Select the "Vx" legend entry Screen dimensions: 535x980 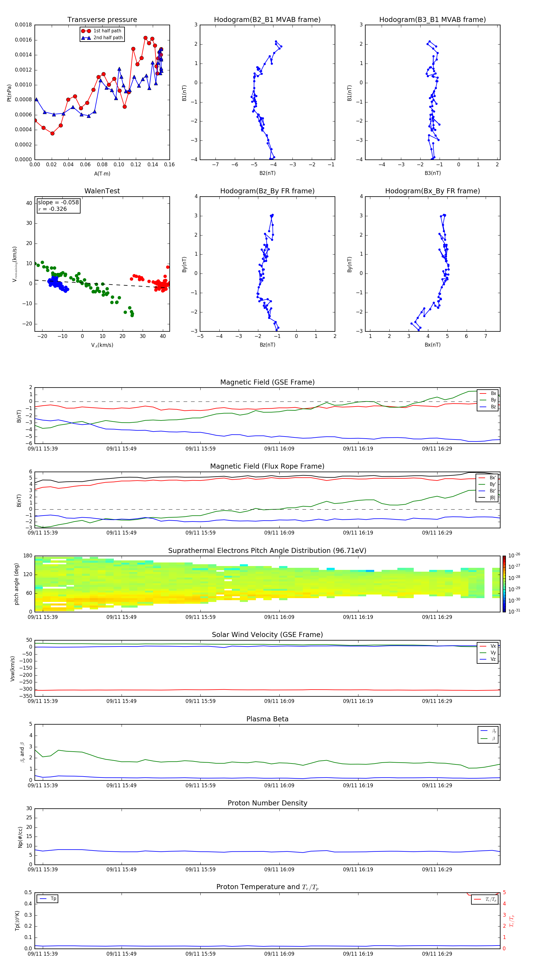(488, 646)
